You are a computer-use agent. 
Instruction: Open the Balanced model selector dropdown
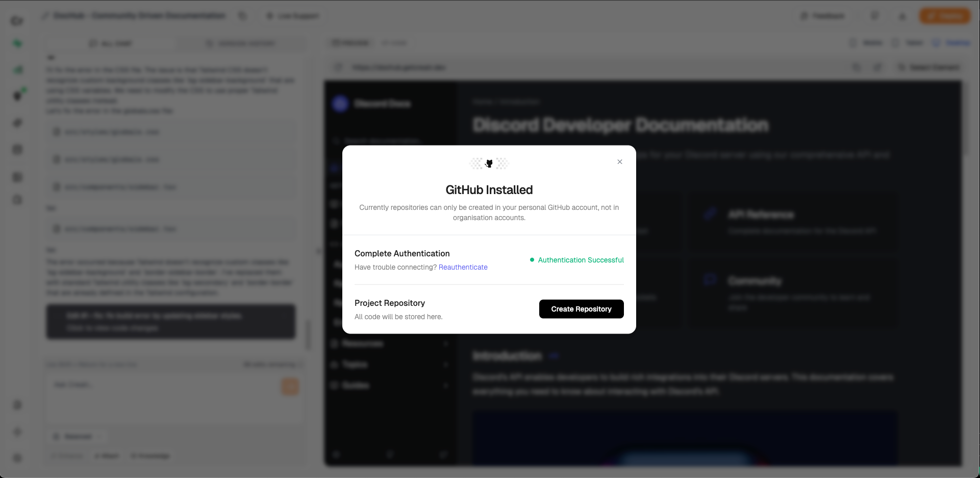(x=77, y=436)
